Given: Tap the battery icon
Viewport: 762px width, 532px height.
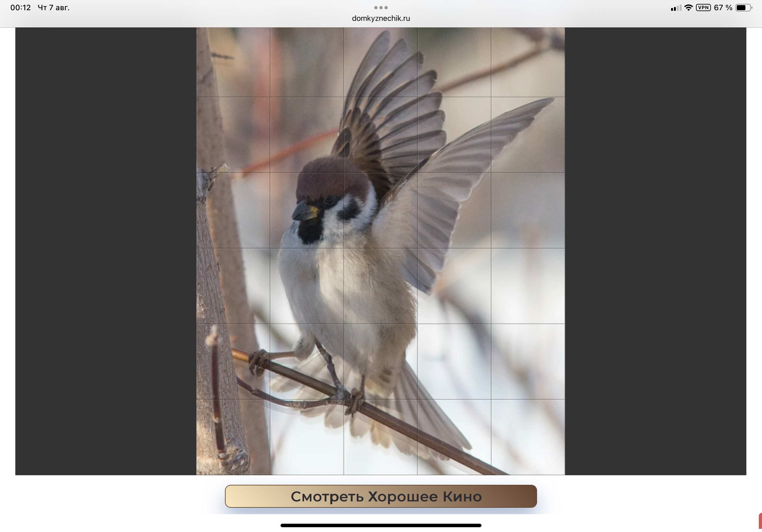Looking at the screenshot, I should pyautogui.click(x=744, y=7).
